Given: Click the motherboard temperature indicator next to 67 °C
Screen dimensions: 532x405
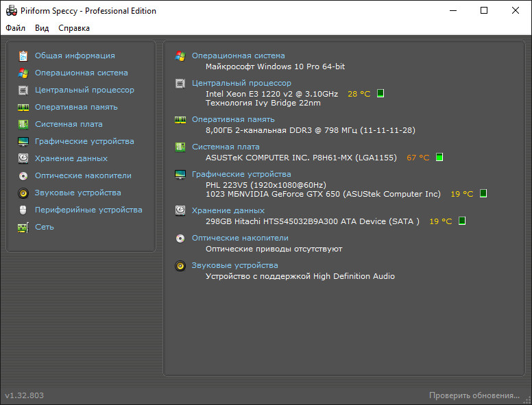Looking at the screenshot, I should click(x=439, y=157).
